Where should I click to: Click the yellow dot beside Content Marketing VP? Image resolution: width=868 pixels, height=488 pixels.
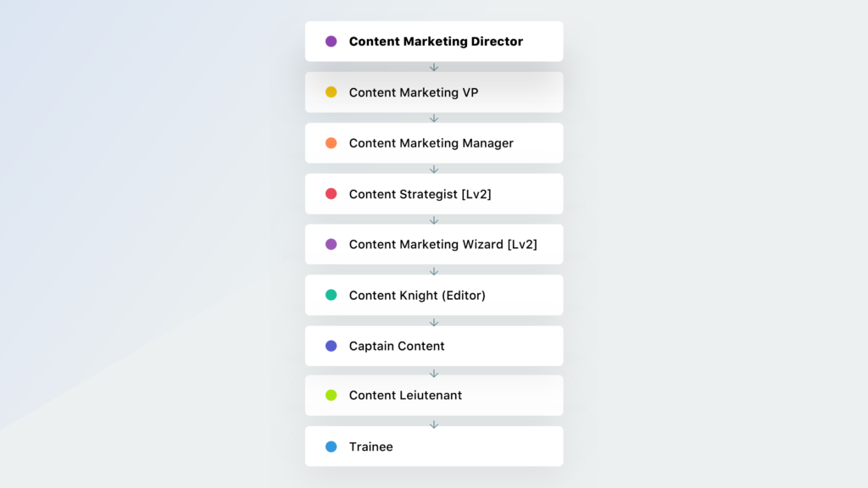pyautogui.click(x=331, y=92)
